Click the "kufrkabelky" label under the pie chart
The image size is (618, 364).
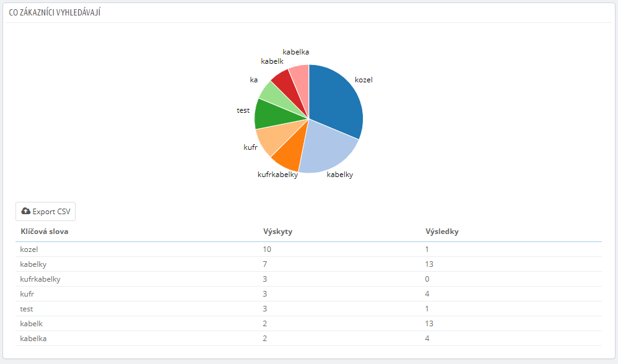277,175
